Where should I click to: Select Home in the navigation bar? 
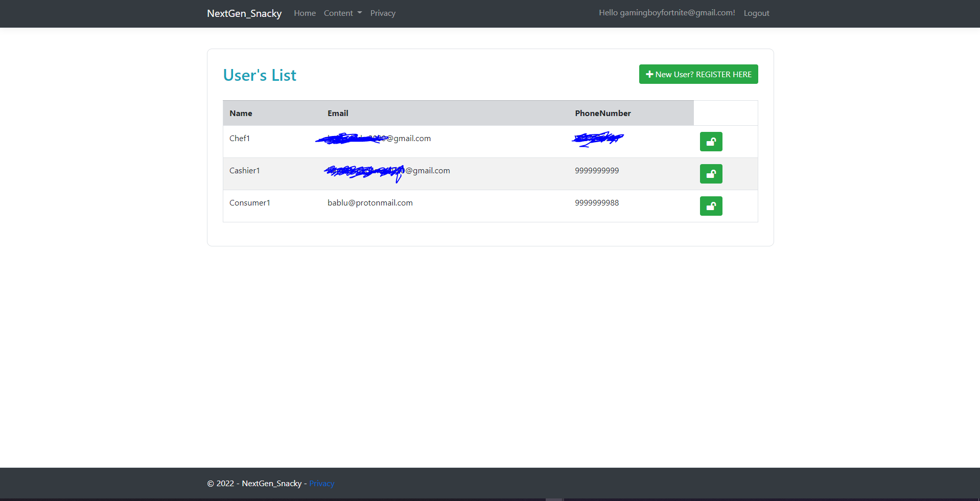305,13
